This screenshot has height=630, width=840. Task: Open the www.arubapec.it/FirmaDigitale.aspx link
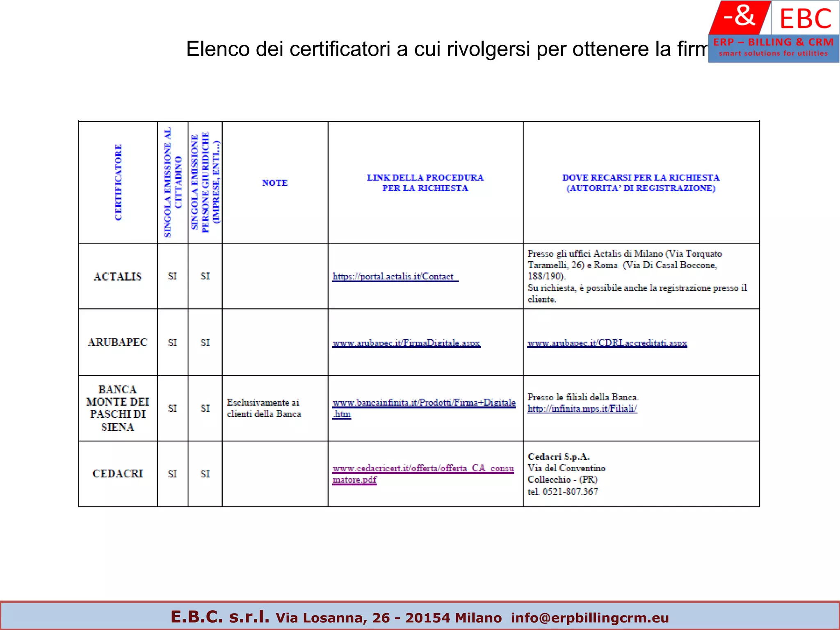[x=406, y=343]
